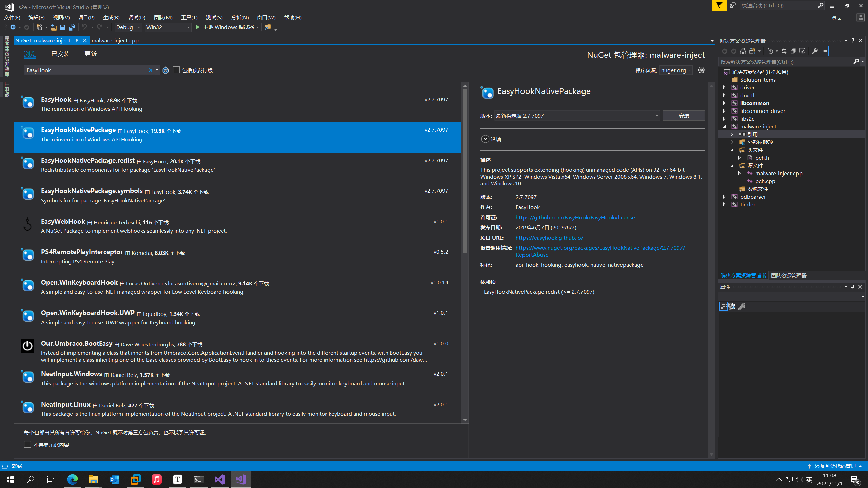868x488 pixels.
Task: Open Outlook from taskbar
Action: point(114,479)
